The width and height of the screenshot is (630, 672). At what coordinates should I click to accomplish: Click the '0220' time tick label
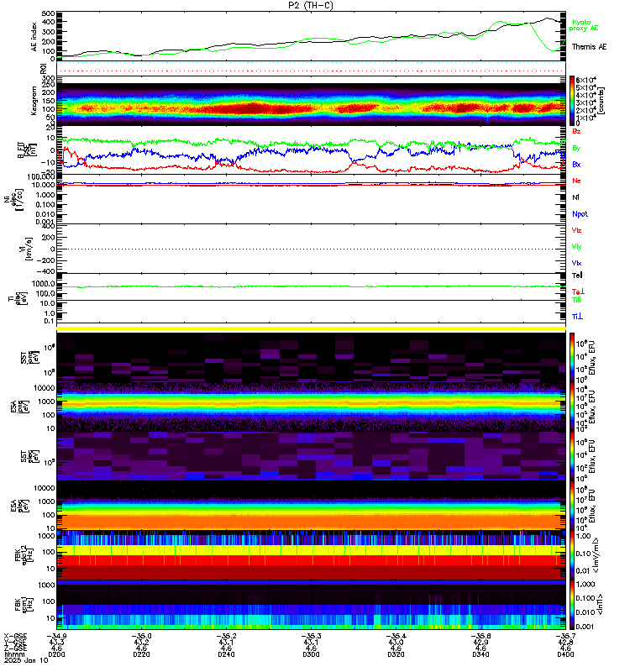[141, 654]
